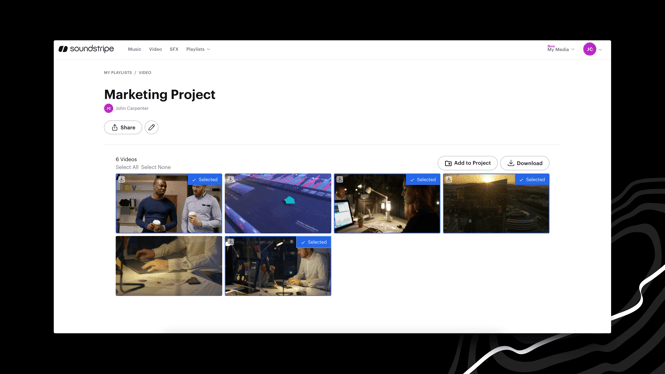Expand the My Media dropdown
Image resolution: width=665 pixels, height=374 pixels.
point(561,49)
